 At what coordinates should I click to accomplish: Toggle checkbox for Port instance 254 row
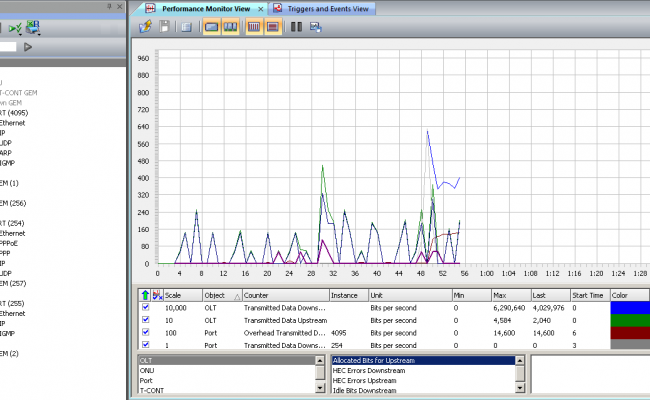[x=146, y=344]
